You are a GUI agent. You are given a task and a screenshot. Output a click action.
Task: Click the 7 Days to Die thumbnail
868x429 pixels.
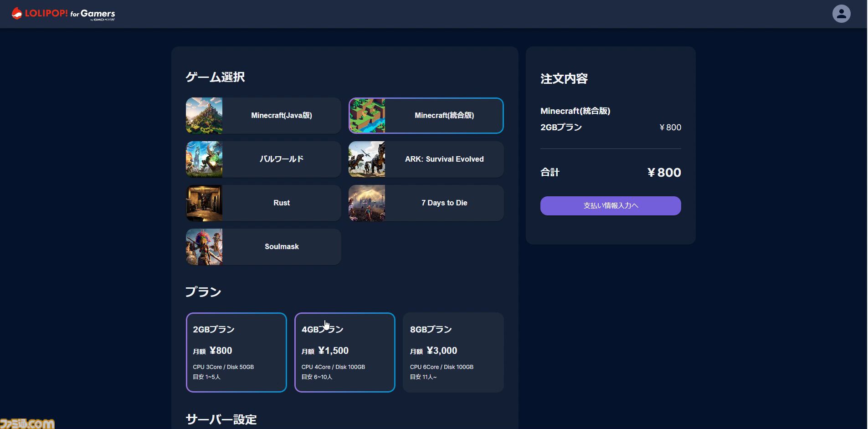[x=367, y=203]
